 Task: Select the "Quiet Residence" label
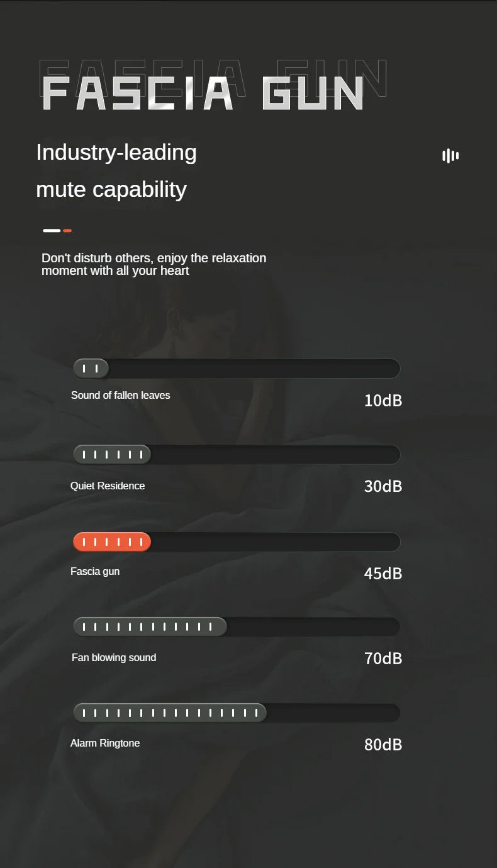point(108,486)
